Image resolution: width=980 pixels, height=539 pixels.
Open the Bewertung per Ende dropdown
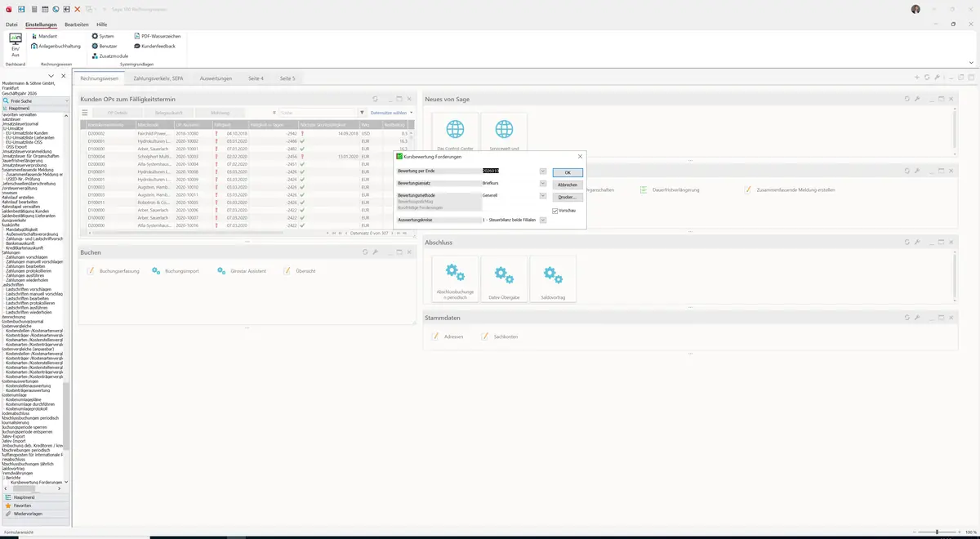tap(543, 171)
